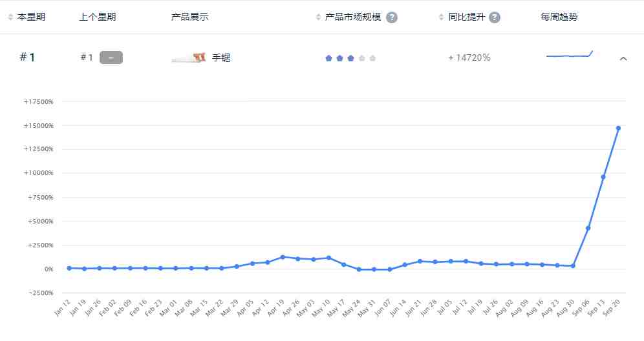Select the May 24 data point
Image resolution: width=644 pixels, height=341 pixels.
[x=359, y=269]
